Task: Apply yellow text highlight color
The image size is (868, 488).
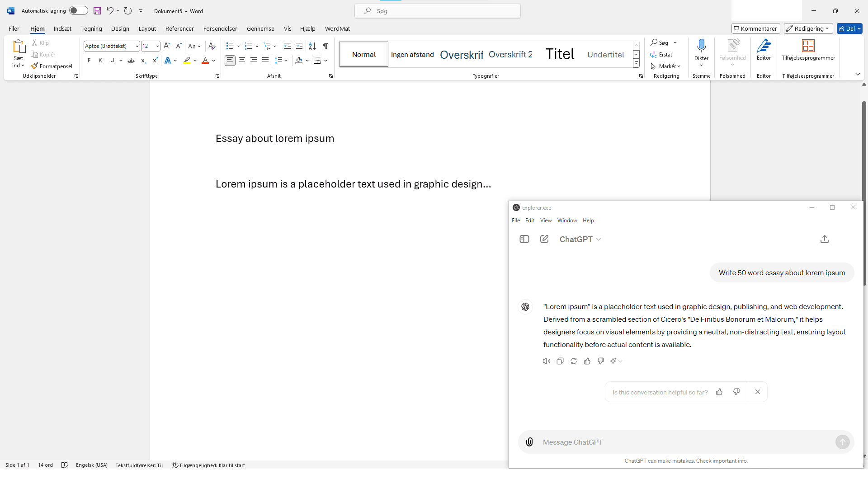Action: 187,61
